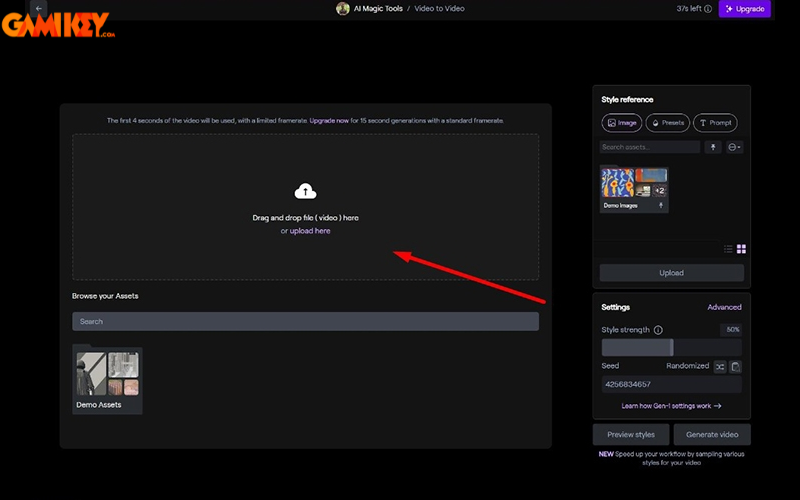This screenshot has width=800, height=500.
Task: Select the Prompt style reference tab
Action: pos(714,123)
